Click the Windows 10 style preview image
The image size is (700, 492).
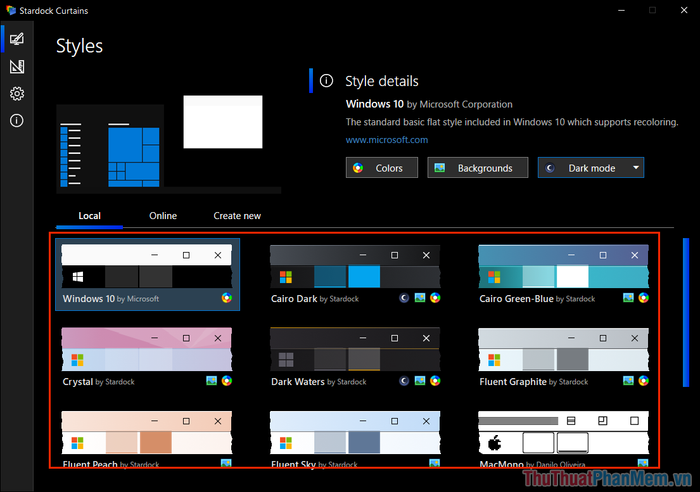pos(168,144)
